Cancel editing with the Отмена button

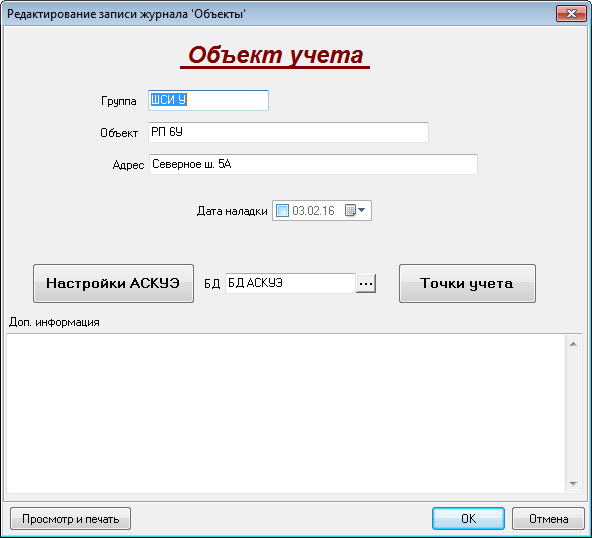pyautogui.click(x=548, y=519)
